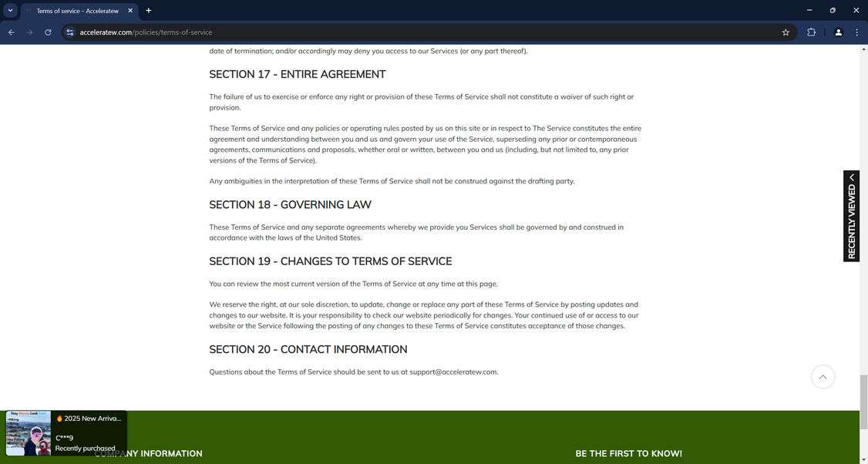Open the browser profile icon
Viewport: 868px width, 464px height.
838,32
